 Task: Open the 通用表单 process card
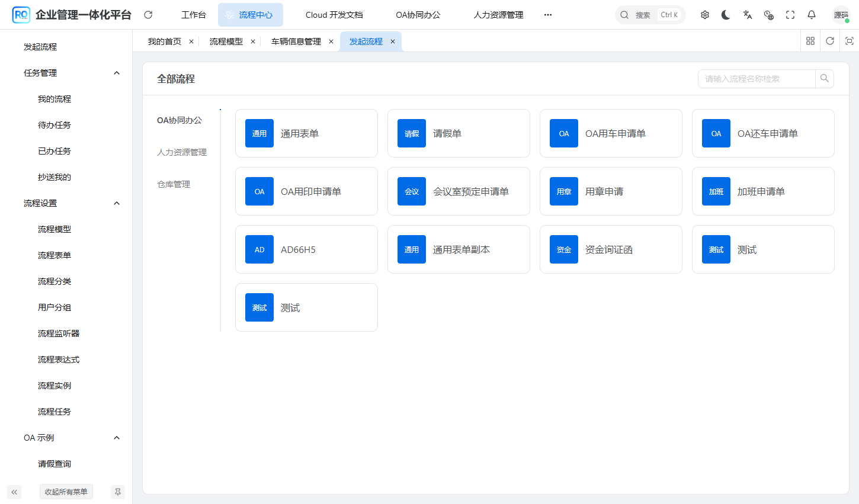point(306,133)
